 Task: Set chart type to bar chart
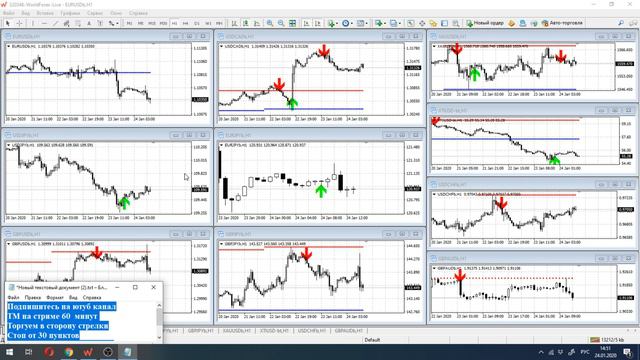point(234,23)
